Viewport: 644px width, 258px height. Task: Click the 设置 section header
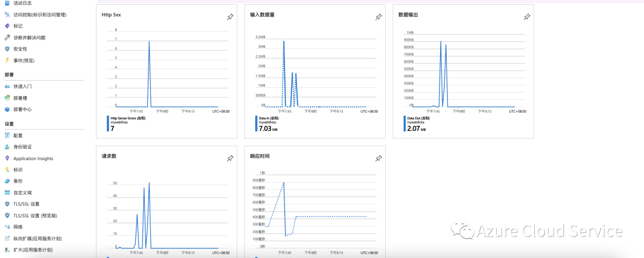(x=8, y=124)
